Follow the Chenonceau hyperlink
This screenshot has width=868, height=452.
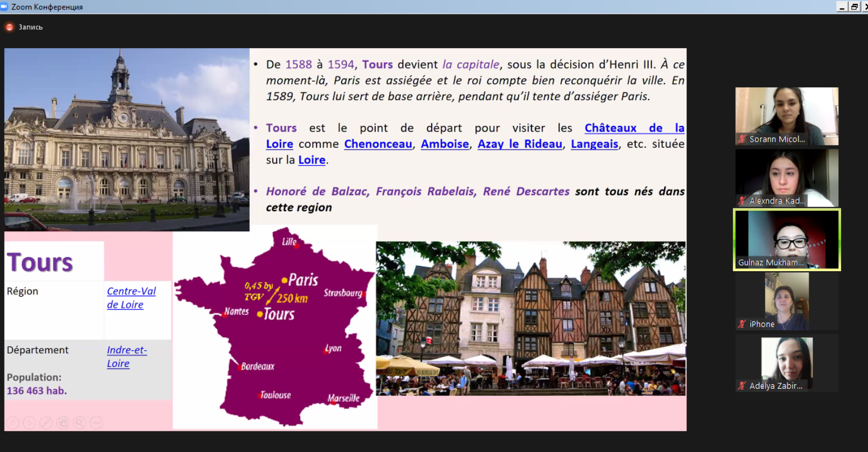(378, 144)
